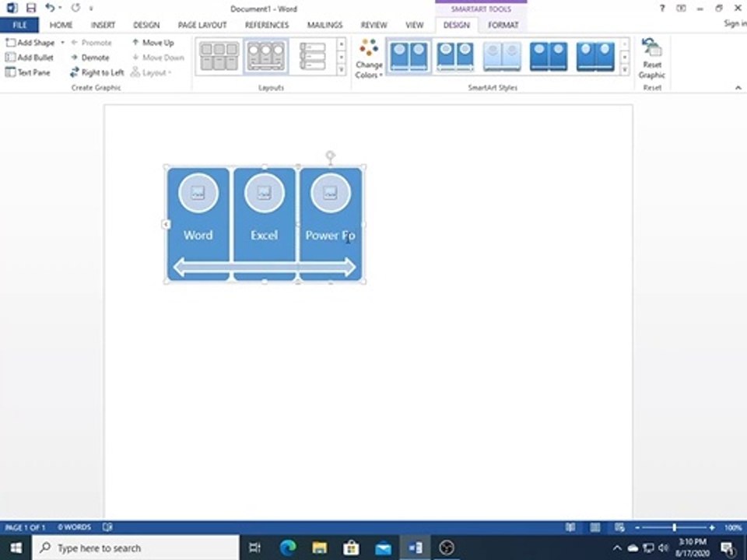
Task: Collapse the ribbon with the chevron
Action: [738, 87]
